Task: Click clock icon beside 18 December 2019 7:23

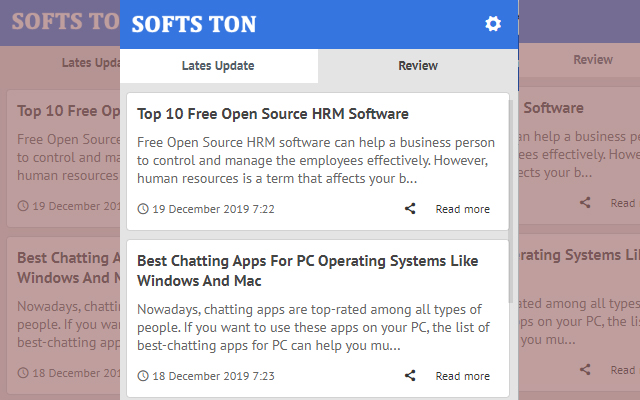Action: tap(143, 376)
